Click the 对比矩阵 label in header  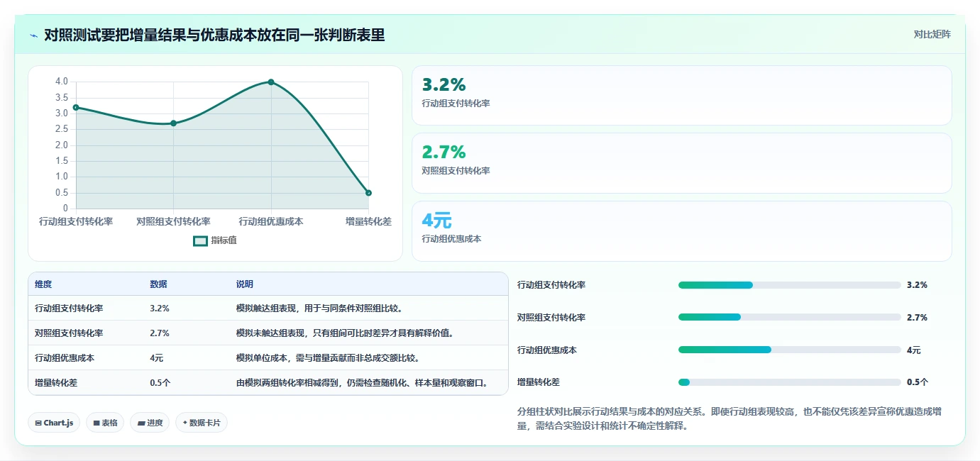point(932,34)
